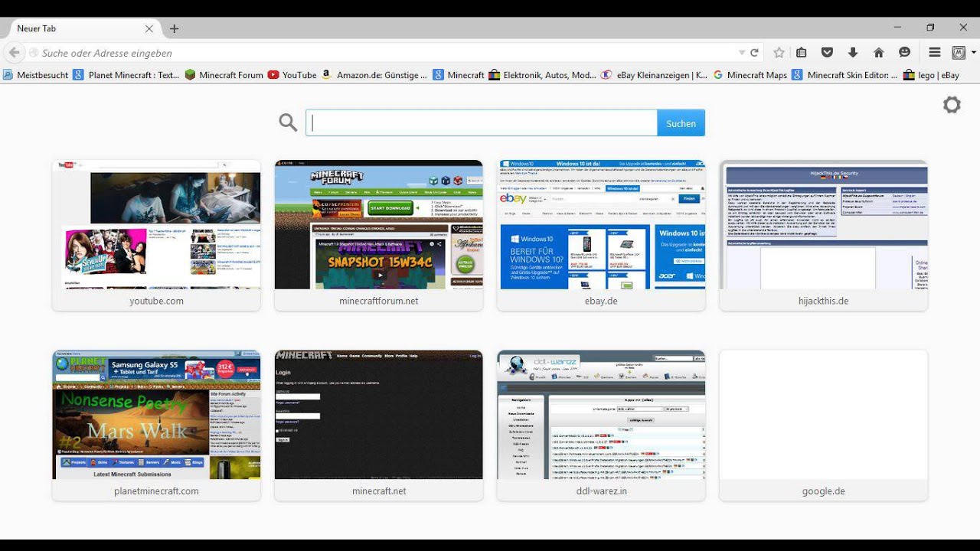This screenshot has height=551, width=980.
Task: Open the ddl-warez.in tile
Action: coord(601,425)
